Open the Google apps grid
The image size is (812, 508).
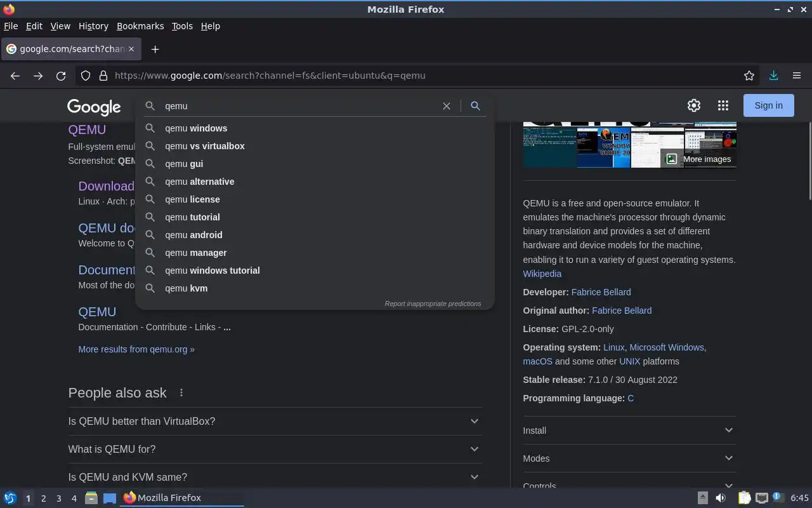tap(723, 105)
